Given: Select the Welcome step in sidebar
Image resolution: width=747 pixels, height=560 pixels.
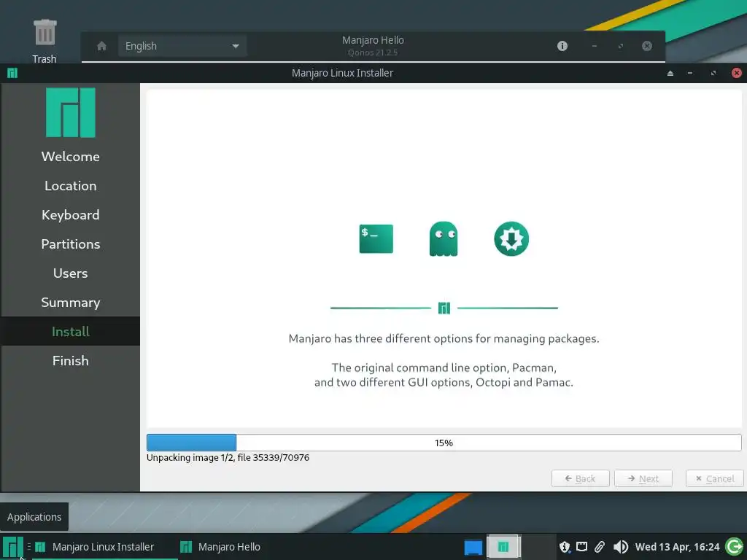Looking at the screenshot, I should (x=71, y=156).
